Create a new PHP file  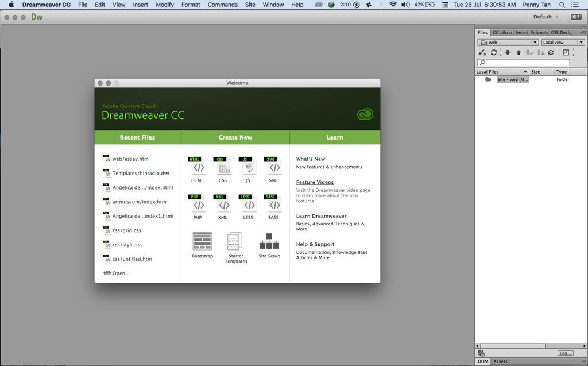click(x=198, y=207)
